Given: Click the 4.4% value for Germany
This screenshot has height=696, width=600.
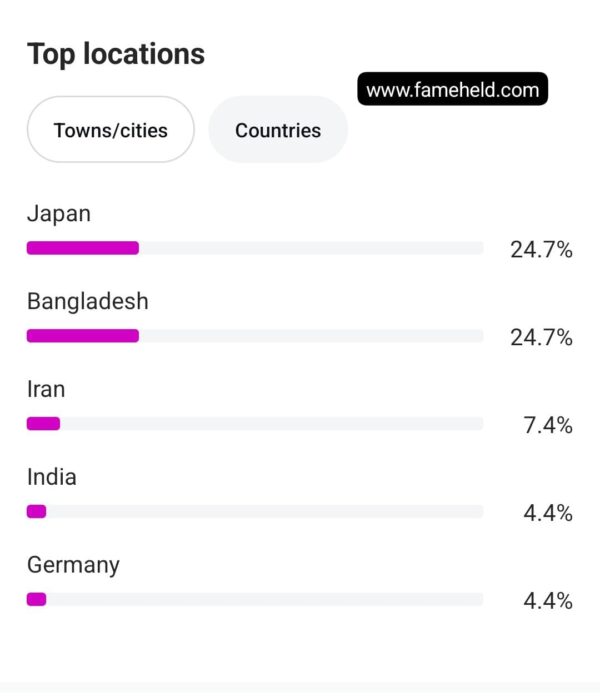Looking at the screenshot, I should [x=548, y=601].
